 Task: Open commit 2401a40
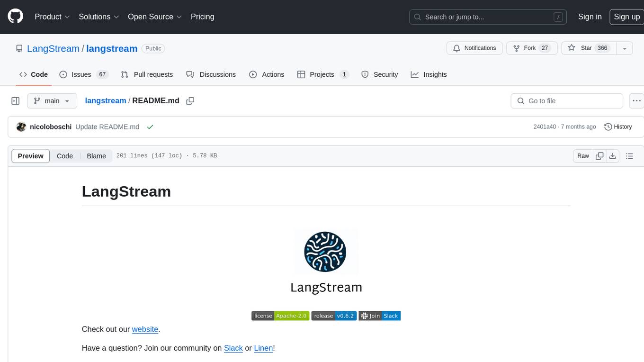(545, 127)
